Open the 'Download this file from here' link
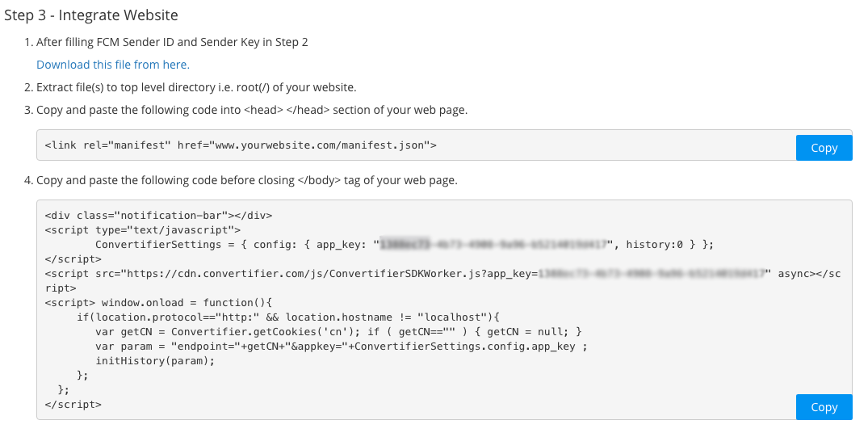The height and width of the screenshot is (437, 868). click(x=113, y=65)
